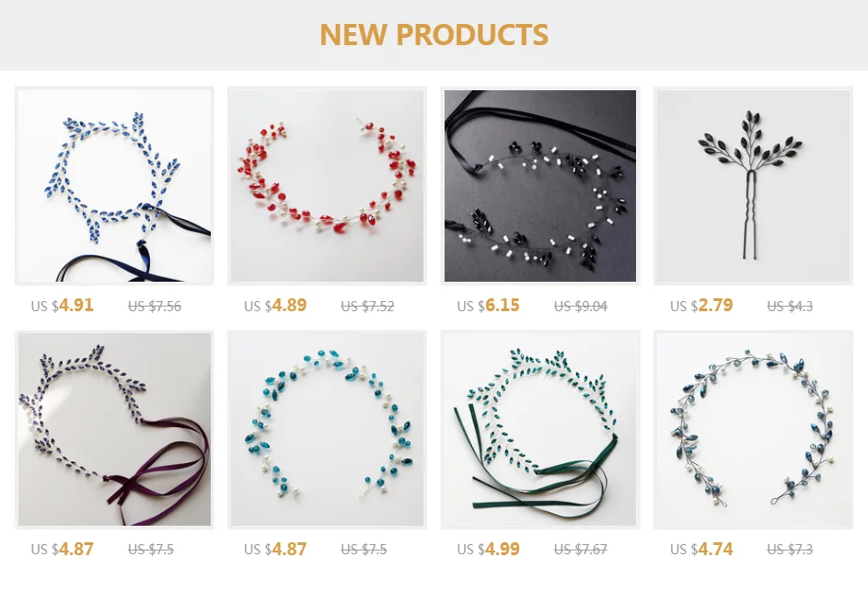Click the crossed-out US $7.56 price

coord(155,307)
